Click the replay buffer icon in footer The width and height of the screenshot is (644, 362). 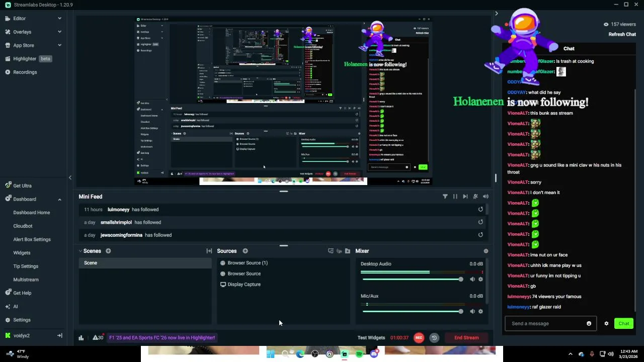point(434,338)
